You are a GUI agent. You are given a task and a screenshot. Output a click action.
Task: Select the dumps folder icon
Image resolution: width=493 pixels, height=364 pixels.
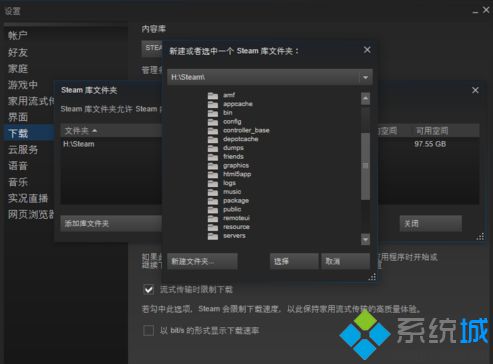click(213, 148)
